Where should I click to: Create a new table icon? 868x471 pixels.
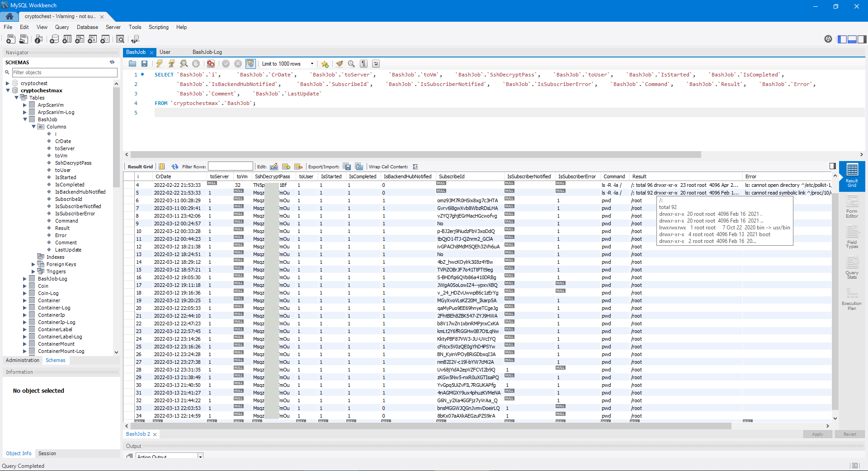point(67,39)
